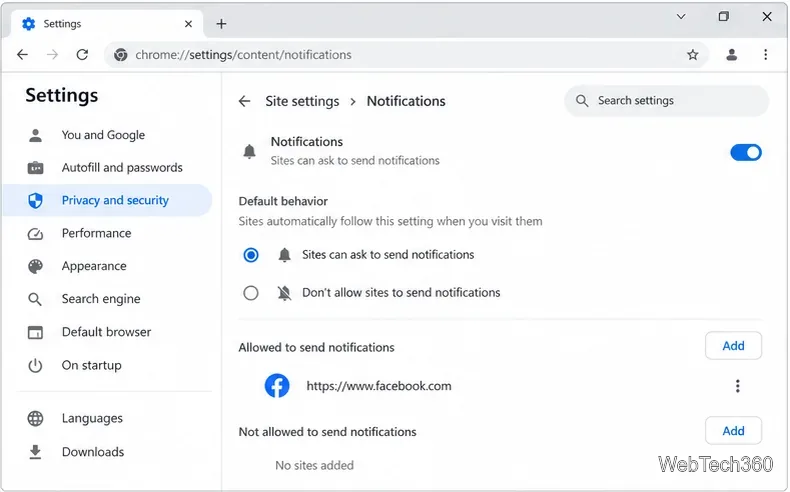This screenshot has height=492, width=790.
Task: Click the Notifications breadcrumb title
Action: [406, 101]
